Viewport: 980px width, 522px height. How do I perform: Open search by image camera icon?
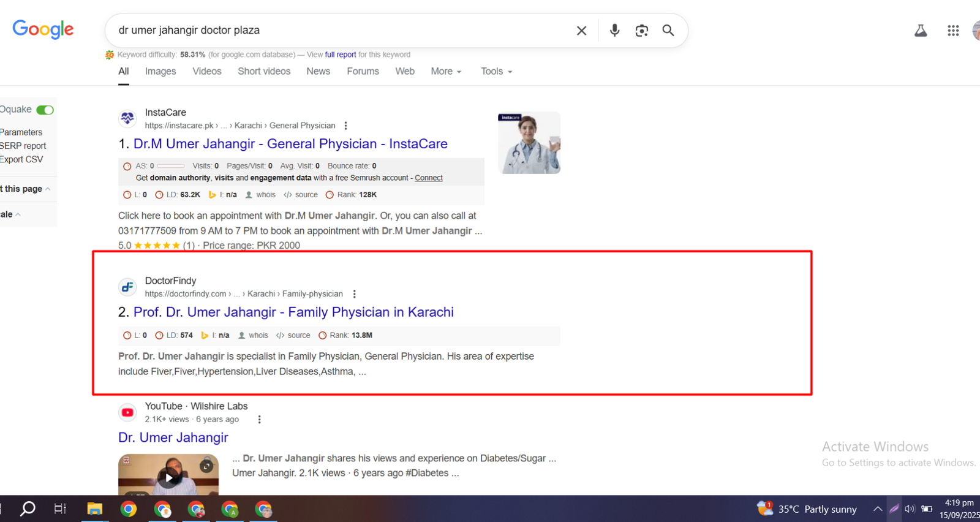(x=641, y=31)
